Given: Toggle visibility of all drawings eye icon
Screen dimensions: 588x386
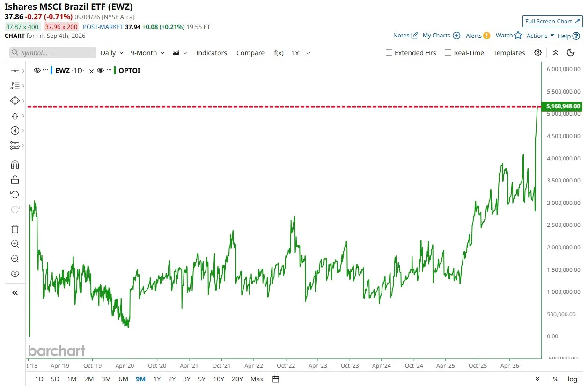Looking at the screenshot, I should point(15,274).
